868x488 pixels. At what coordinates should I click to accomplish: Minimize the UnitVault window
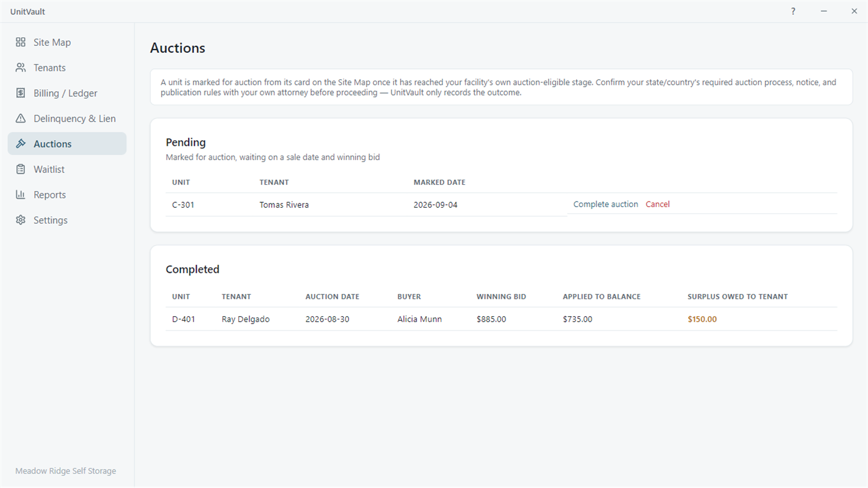[824, 11]
